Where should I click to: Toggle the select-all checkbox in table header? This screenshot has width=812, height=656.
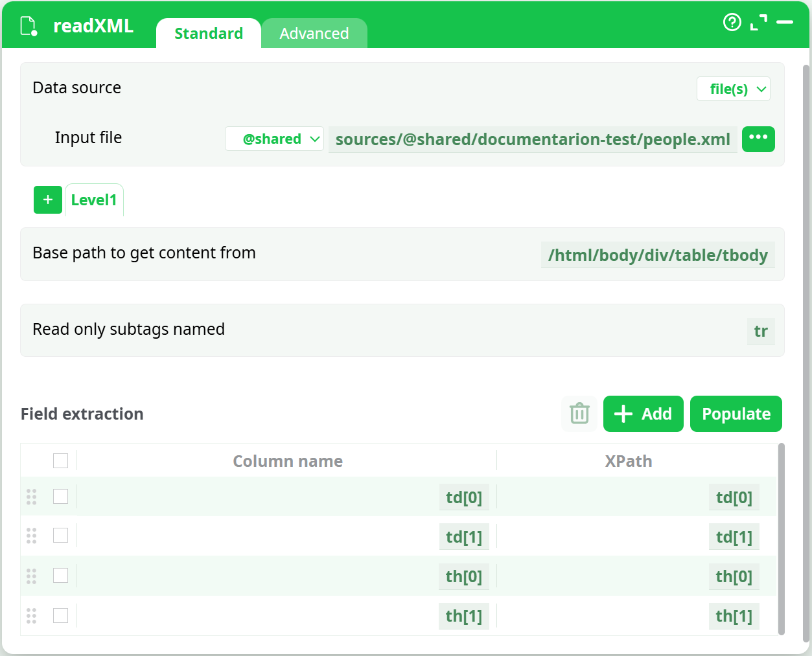click(x=60, y=460)
